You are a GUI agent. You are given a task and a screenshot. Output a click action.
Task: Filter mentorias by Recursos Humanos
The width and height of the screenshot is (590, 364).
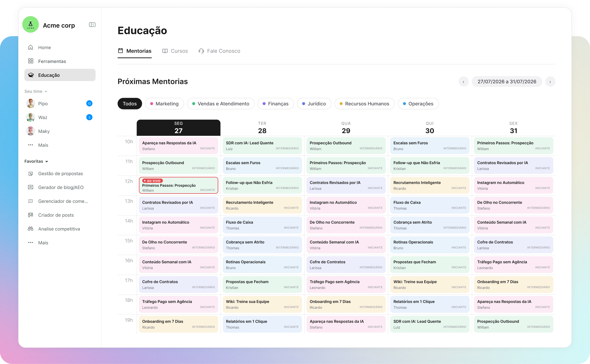coord(364,104)
